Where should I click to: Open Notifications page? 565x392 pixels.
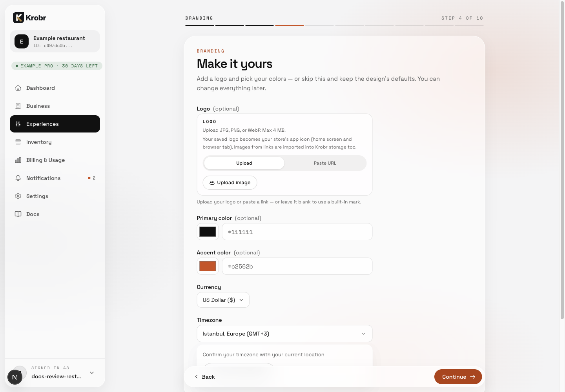(55, 178)
